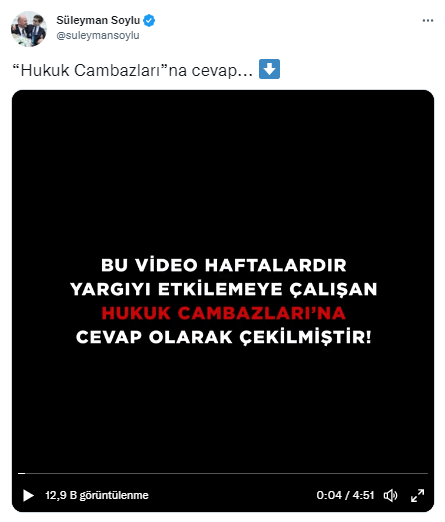Screen dimensions: 445x522
Task: Click the red HUKUK CAMBAZLARI'NA text in video
Action: 223,313
